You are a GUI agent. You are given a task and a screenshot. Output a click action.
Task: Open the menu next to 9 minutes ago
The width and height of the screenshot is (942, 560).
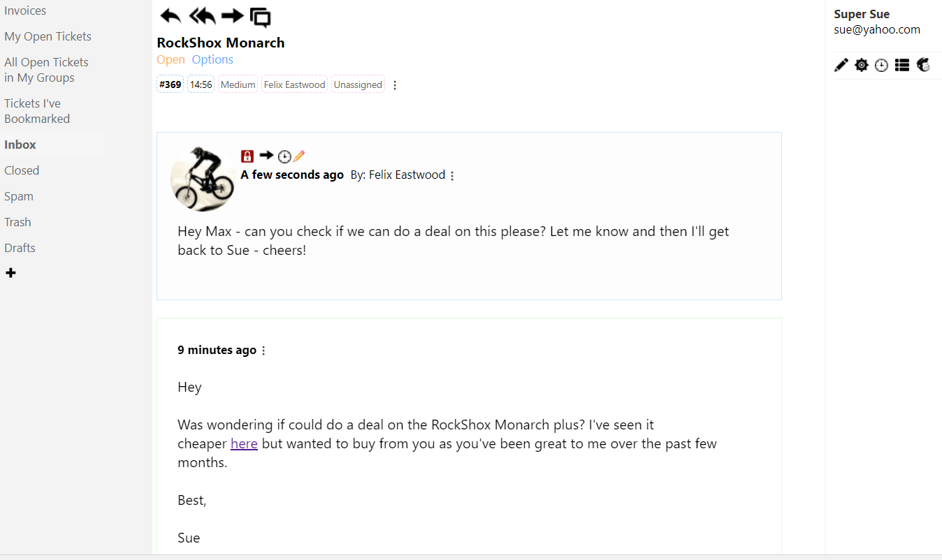click(x=263, y=351)
